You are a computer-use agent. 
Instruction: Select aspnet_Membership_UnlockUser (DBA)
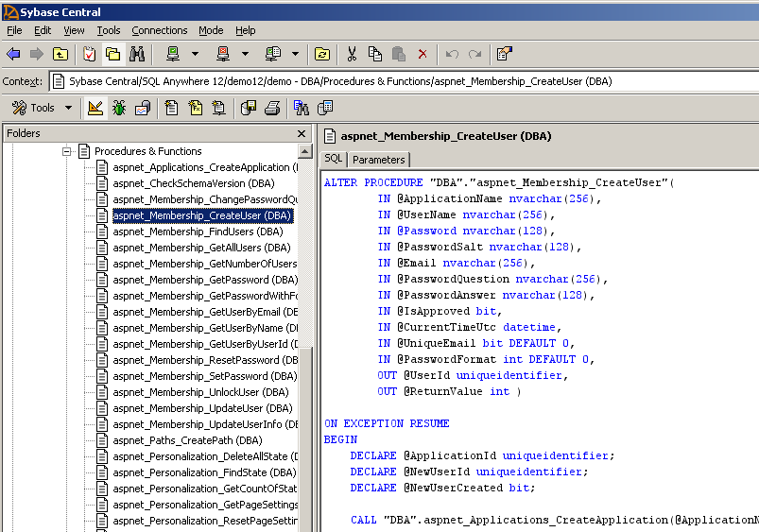(201, 392)
